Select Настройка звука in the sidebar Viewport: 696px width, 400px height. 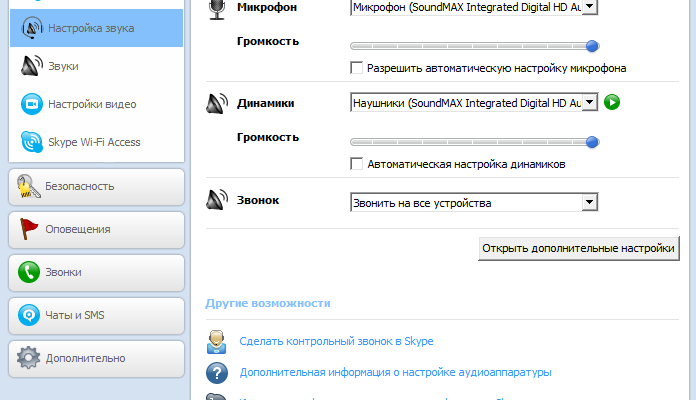click(x=96, y=28)
